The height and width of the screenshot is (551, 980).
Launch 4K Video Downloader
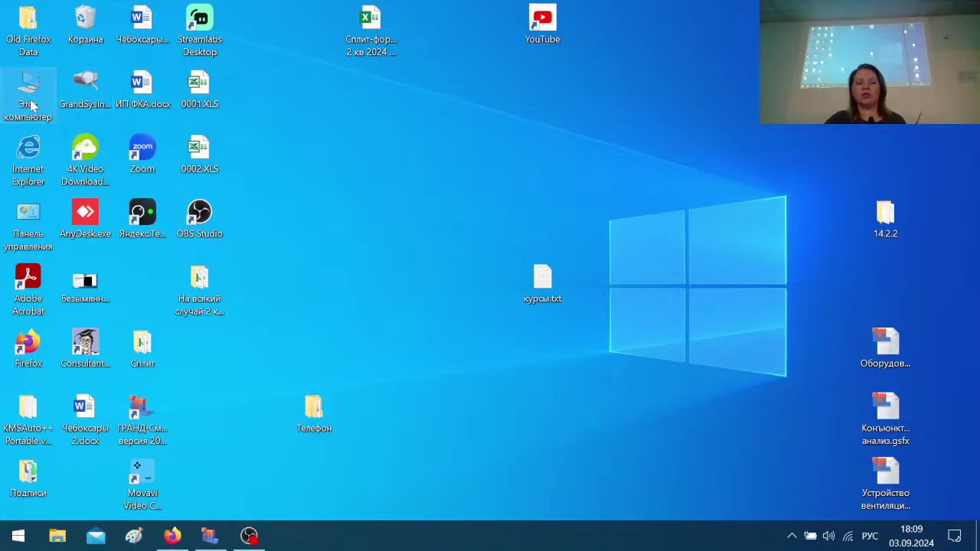(x=85, y=161)
